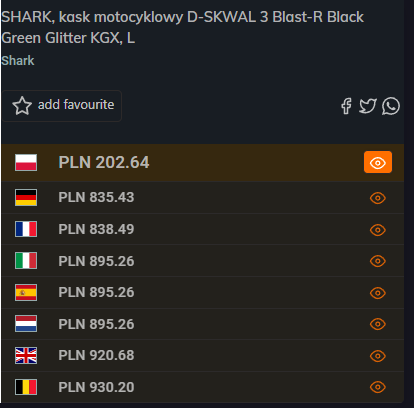Click the star icon for favourites
Image resolution: width=414 pixels, height=408 pixels.
pos(22,106)
